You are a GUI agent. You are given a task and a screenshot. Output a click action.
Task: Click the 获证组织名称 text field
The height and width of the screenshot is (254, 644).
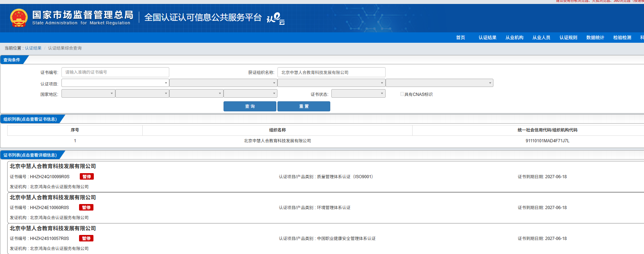point(331,72)
